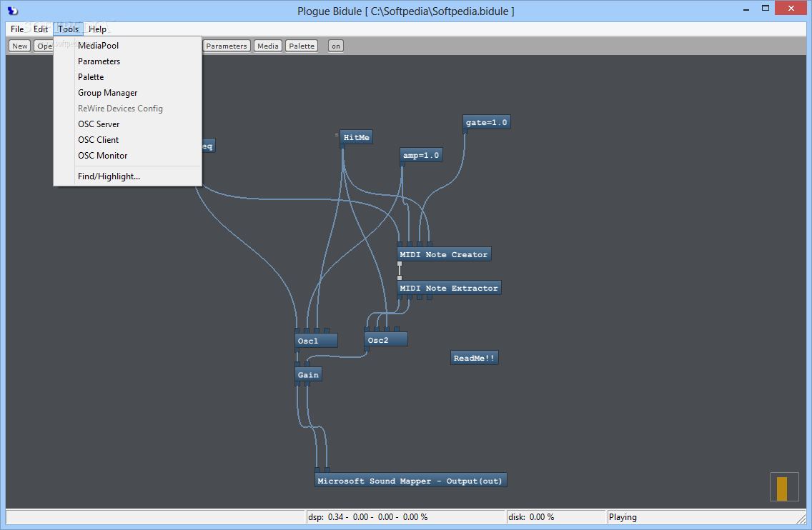This screenshot has width=812, height=530.
Task: Click the New toolbar button
Action: 20,46
